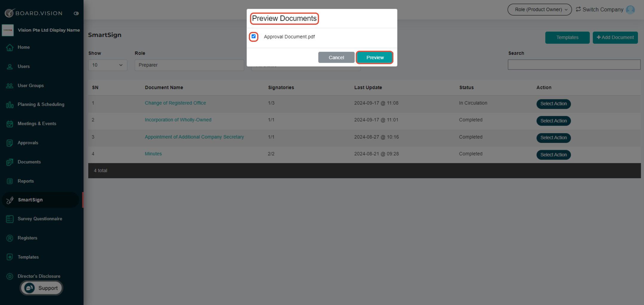The image size is (644, 305).
Task: Click the Switch Company arrows icon
Action: (x=578, y=9)
